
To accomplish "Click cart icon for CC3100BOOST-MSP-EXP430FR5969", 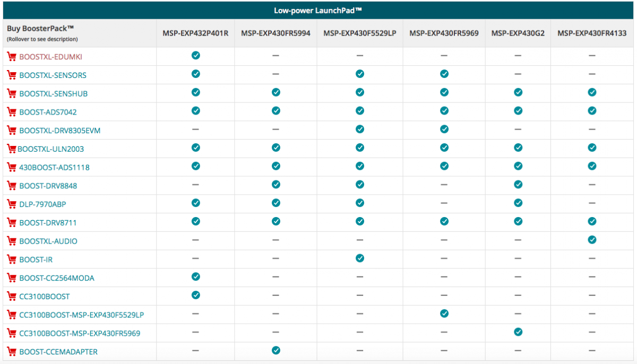I will [11, 333].
